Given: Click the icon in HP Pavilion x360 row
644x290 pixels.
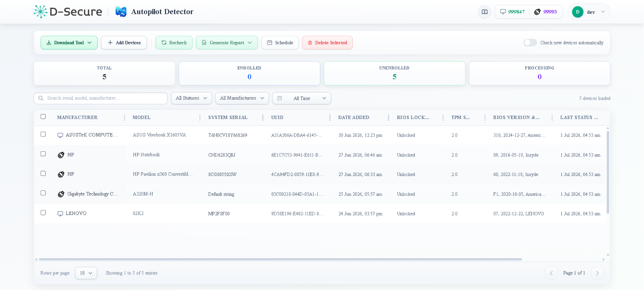Looking at the screenshot, I should 61,174.
